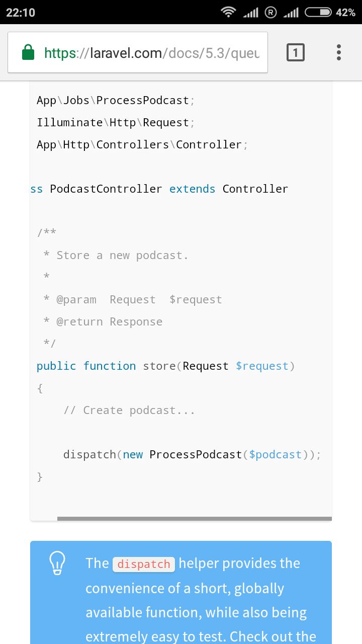362x644 pixels.
Task: Open the tab switcher showing 1 tab
Action: (x=296, y=52)
